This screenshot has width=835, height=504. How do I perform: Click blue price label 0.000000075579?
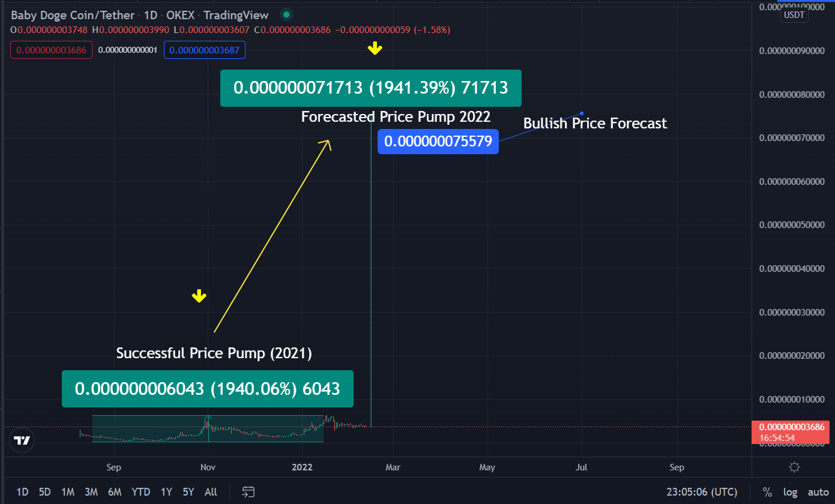(x=438, y=142)
